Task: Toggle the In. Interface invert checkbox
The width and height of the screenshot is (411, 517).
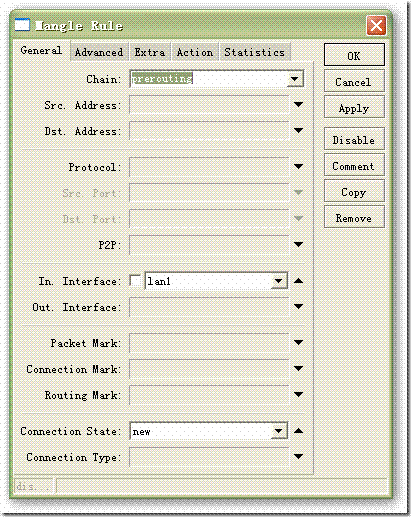Action: [x=135, y=280]
